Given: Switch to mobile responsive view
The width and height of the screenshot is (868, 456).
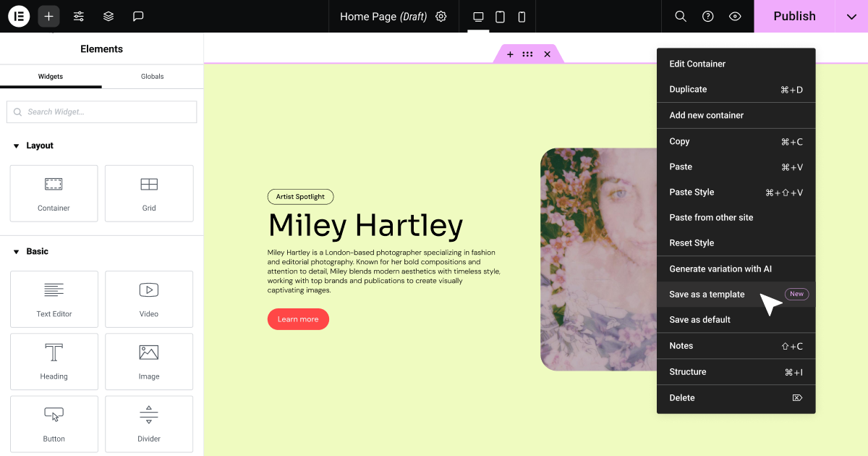Looking at the screenshot, I should (522, 16).
